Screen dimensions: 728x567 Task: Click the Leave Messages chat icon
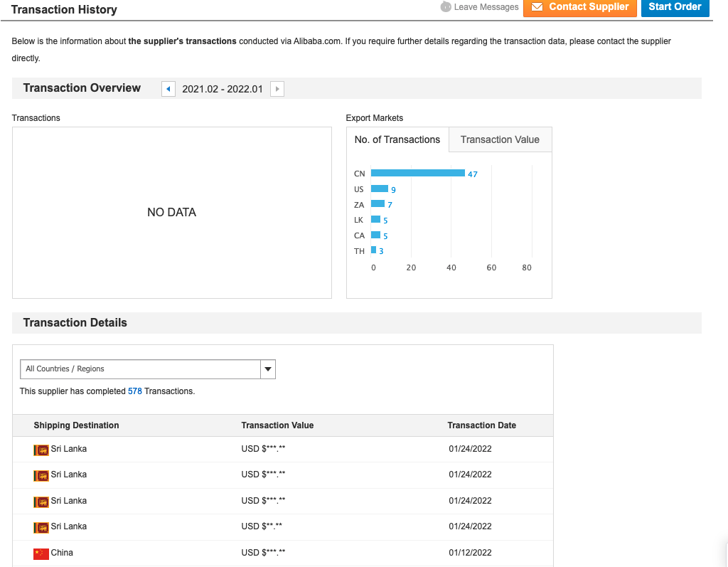(x=446, y=7)
